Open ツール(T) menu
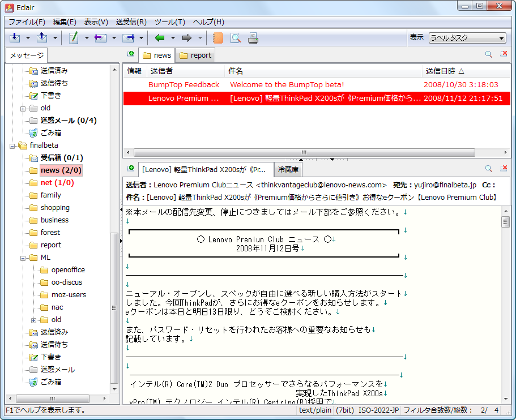Viewport: 516px width, 420px height. [170, 22]
